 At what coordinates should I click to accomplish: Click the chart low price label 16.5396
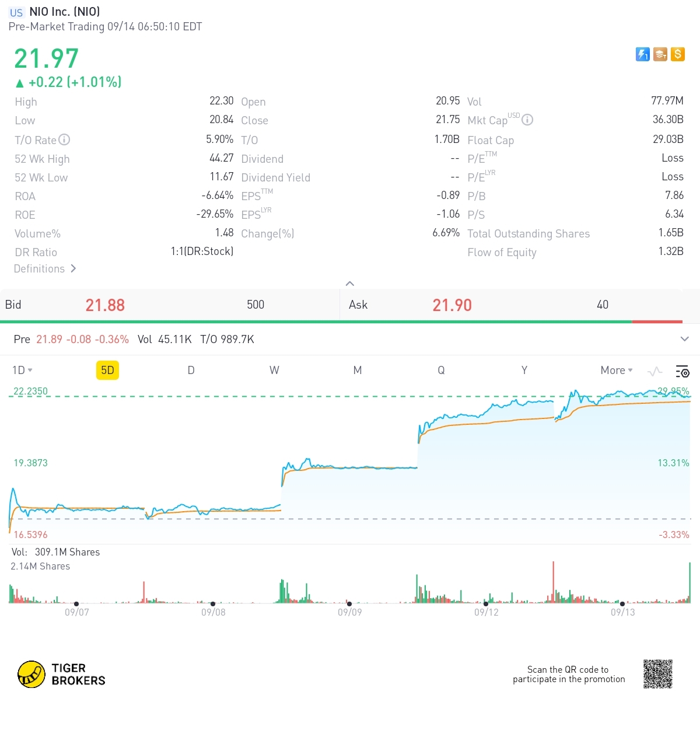30,535
